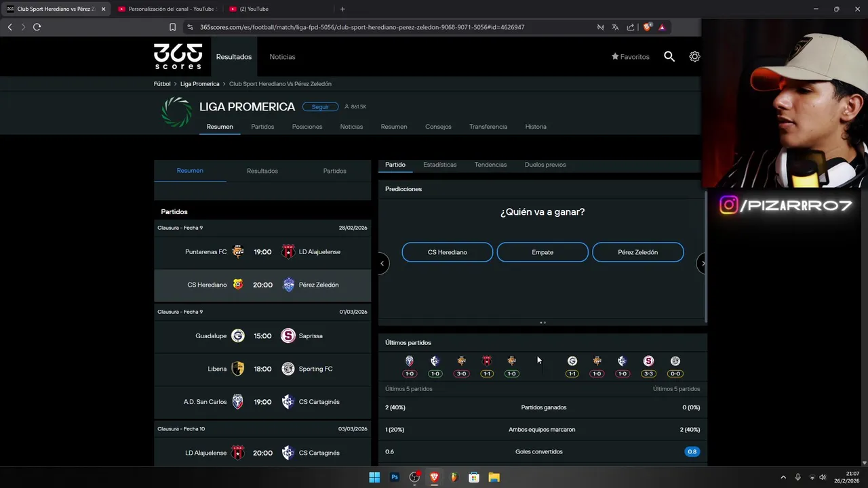Open Windows Start menu
The image size is (868, 488).
(x=374, y=477)
